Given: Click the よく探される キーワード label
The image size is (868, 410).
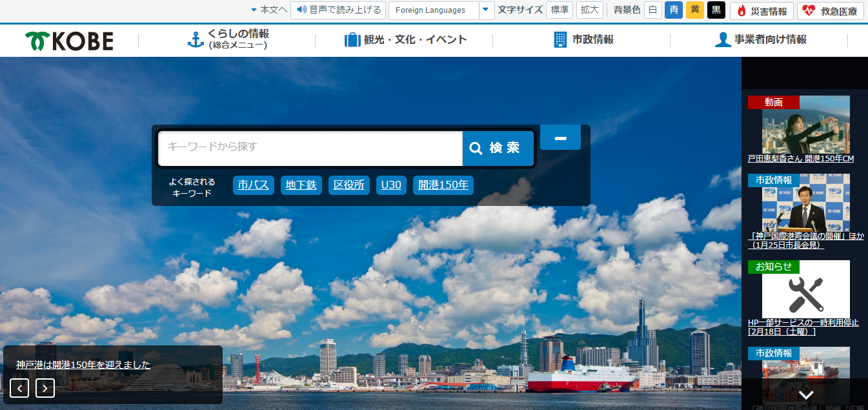Looking at the screenshot, I should pos(192,187).
